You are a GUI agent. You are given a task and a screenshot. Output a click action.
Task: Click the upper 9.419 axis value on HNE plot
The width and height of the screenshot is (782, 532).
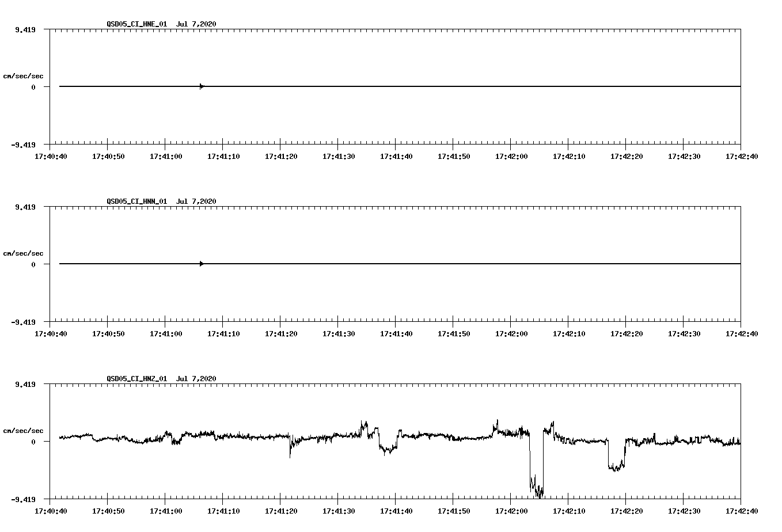pos(25,29)
